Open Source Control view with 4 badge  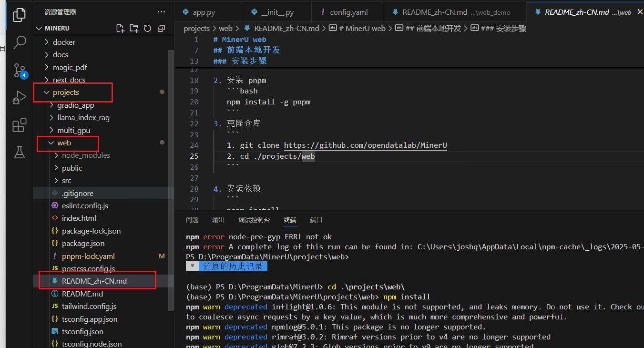coord(20,71)
